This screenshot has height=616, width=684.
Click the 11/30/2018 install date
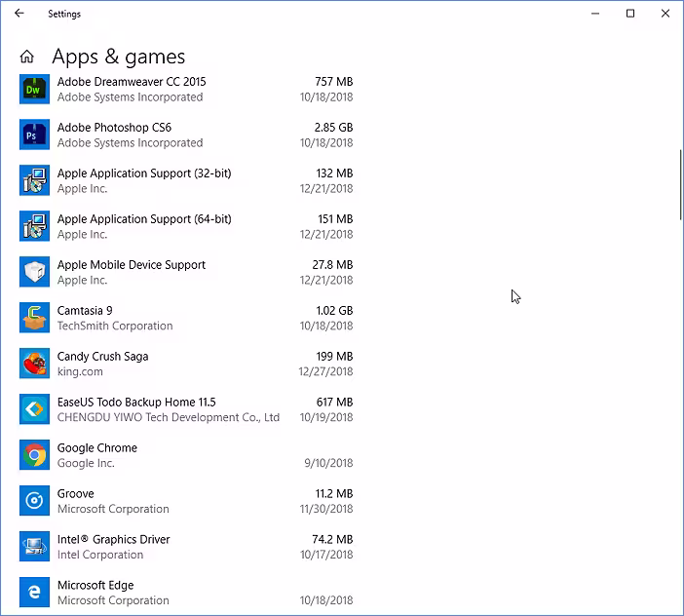pos(326,509)
